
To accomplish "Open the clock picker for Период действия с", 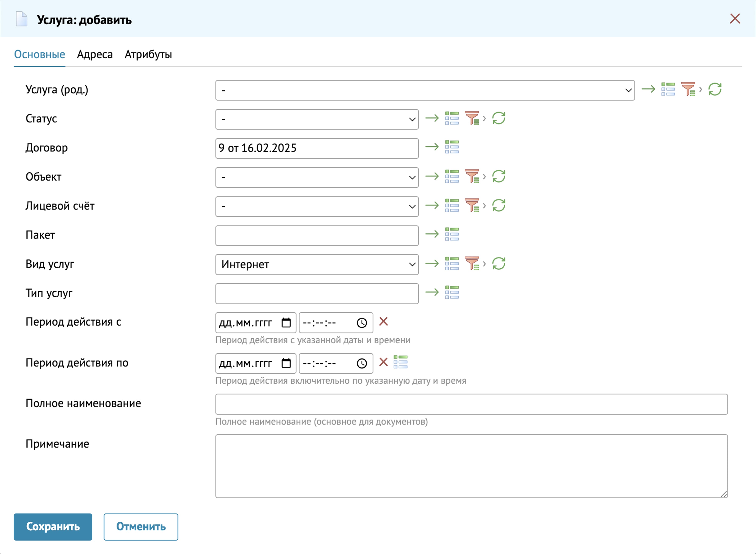I will [362, 323].
